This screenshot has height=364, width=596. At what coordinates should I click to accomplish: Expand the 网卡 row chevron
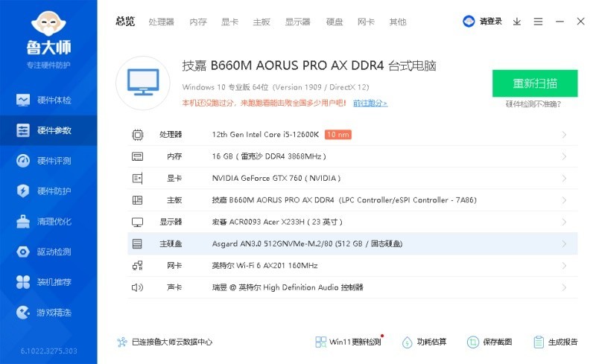point(564,266)
